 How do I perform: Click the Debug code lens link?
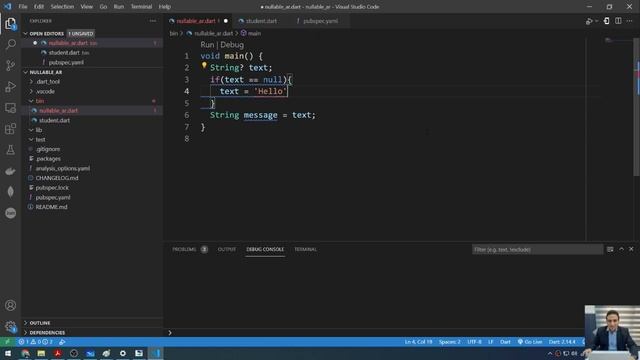pyautogui.click(x=232, y=45)
